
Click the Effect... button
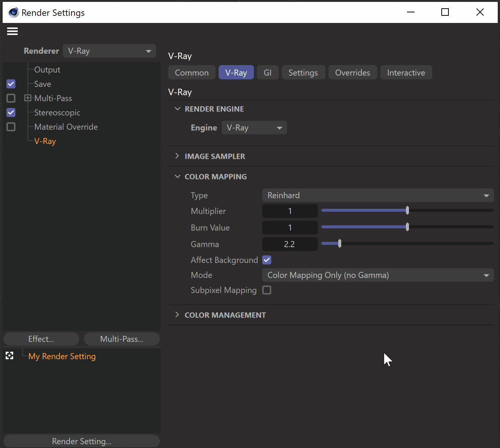click(41, 339)
